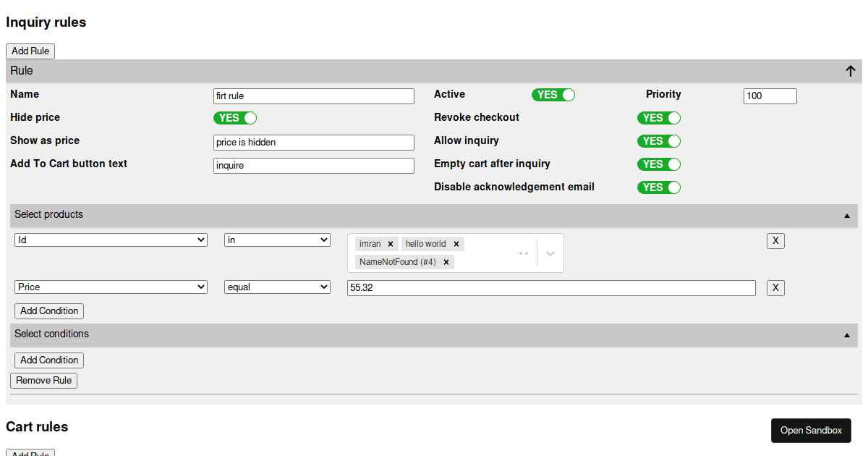Image resolution: width=868 pixels, height=456 pixels.
Task: Open Sandbox via the black button
Action: pos(811,431)
